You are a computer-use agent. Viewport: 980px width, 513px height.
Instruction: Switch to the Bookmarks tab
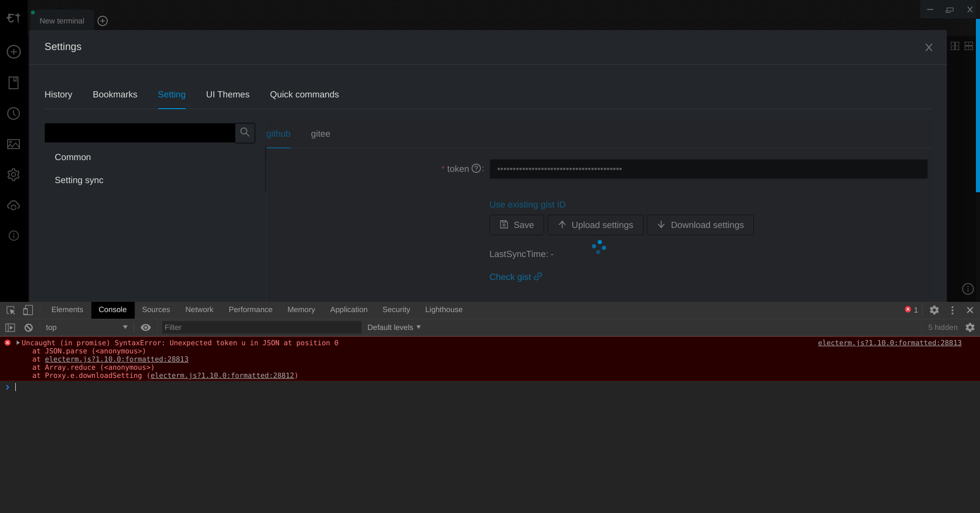pyautogui.click(x=115, y=95)
